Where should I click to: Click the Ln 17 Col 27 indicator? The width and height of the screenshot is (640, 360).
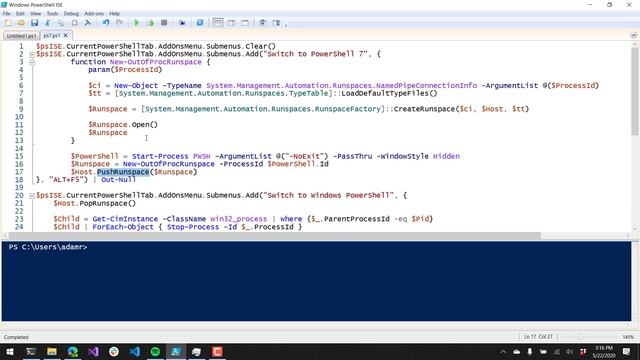(x=538, y=337)
